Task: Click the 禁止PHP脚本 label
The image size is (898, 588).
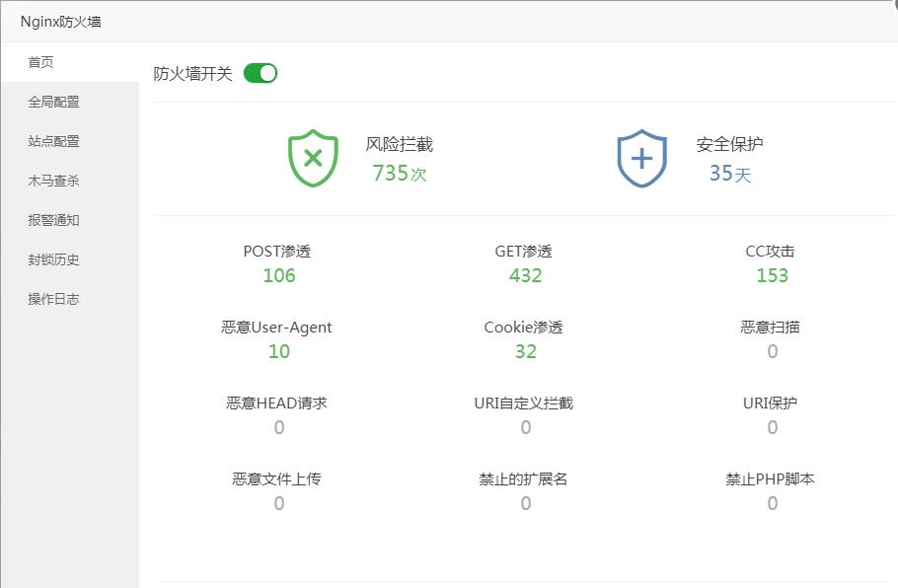Action: [x=771, y=478]
